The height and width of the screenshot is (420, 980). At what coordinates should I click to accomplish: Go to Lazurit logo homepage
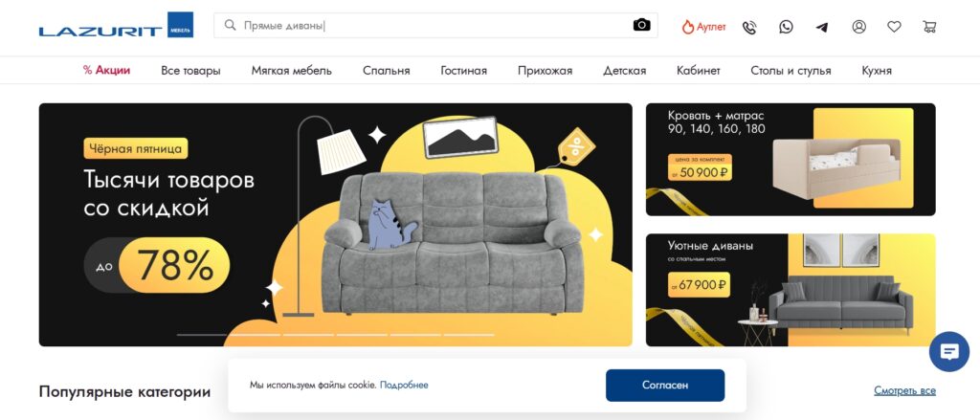pos(116,25)
